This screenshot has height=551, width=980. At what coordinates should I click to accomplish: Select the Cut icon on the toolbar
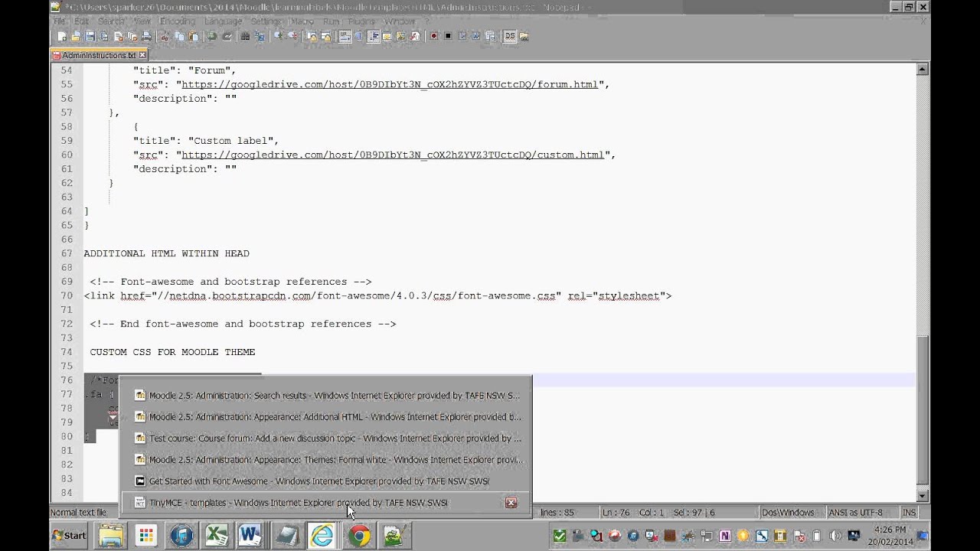(163, 35)
